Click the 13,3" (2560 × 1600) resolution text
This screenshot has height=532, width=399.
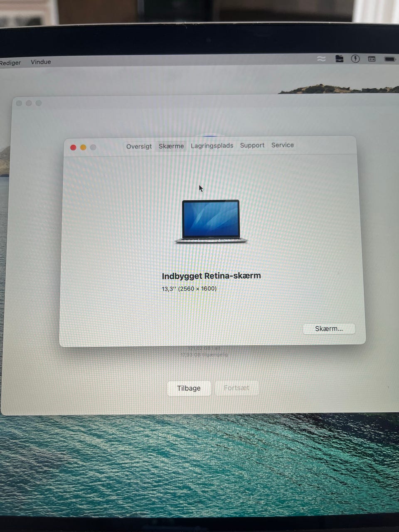pos(189,288)
